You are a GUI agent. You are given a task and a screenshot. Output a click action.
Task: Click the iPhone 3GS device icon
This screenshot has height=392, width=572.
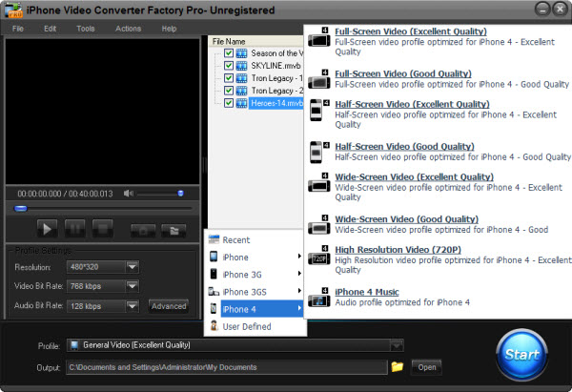coord(214,291)
